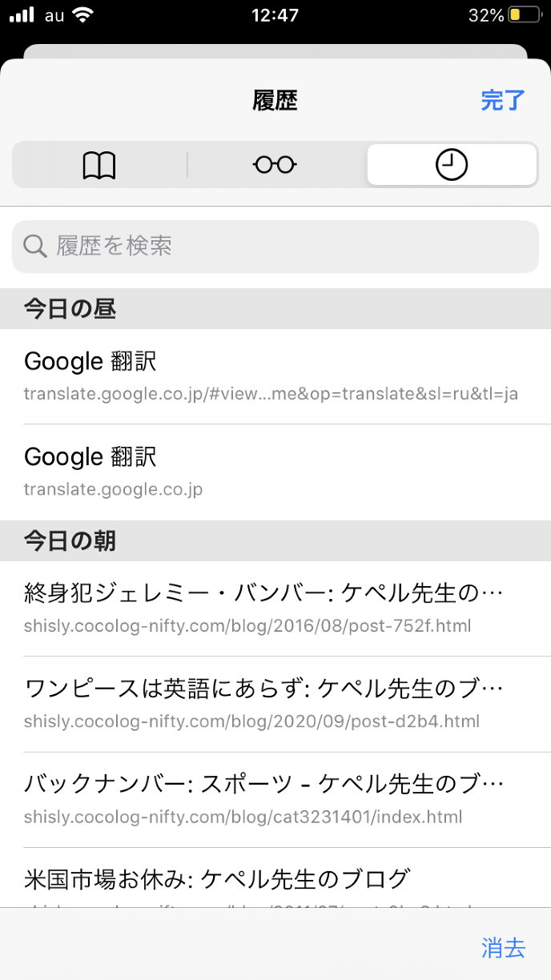Open the plain translate.google.co.jp history entry
Viewport: 551px width, 980px height.
pos(272,472)
